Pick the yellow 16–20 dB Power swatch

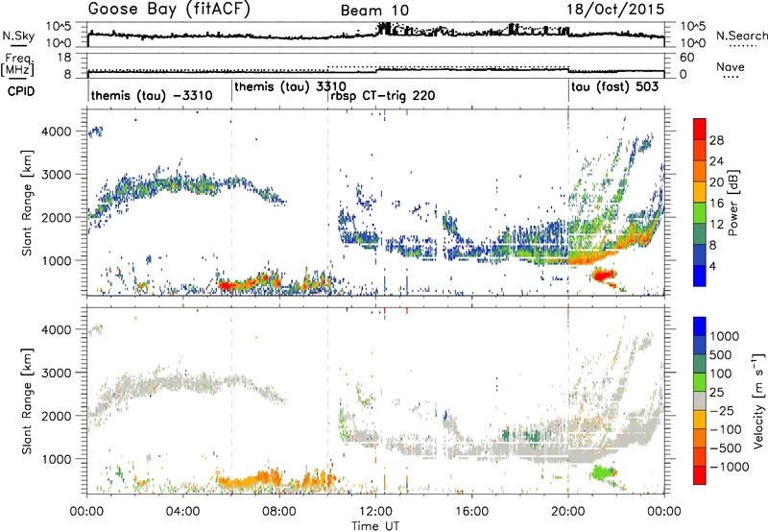click(700, 192)
